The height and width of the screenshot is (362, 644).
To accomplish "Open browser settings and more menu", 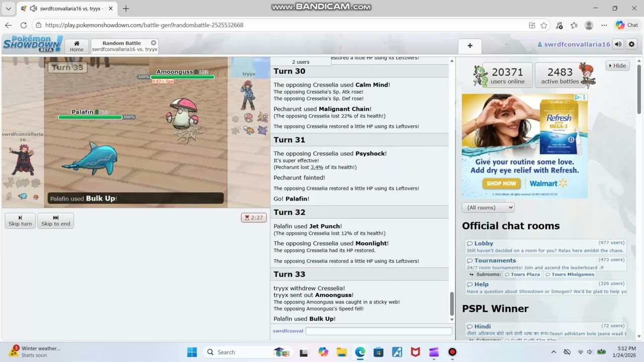I will (604, 25).
